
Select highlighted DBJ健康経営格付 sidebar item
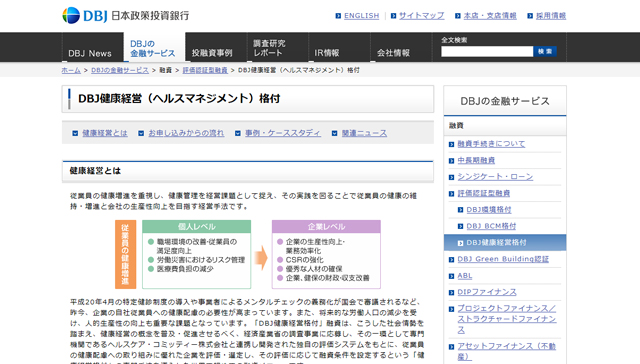pos(505,242)
